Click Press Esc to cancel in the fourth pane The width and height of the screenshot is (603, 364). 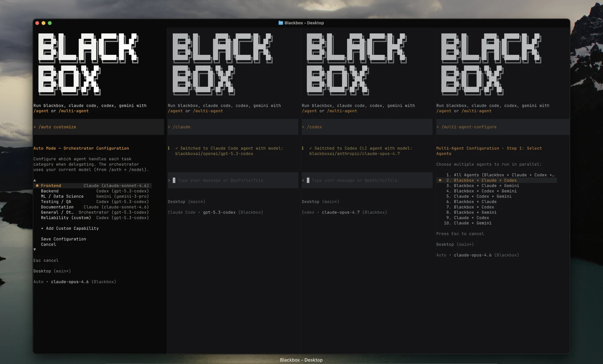click(460, 234)
